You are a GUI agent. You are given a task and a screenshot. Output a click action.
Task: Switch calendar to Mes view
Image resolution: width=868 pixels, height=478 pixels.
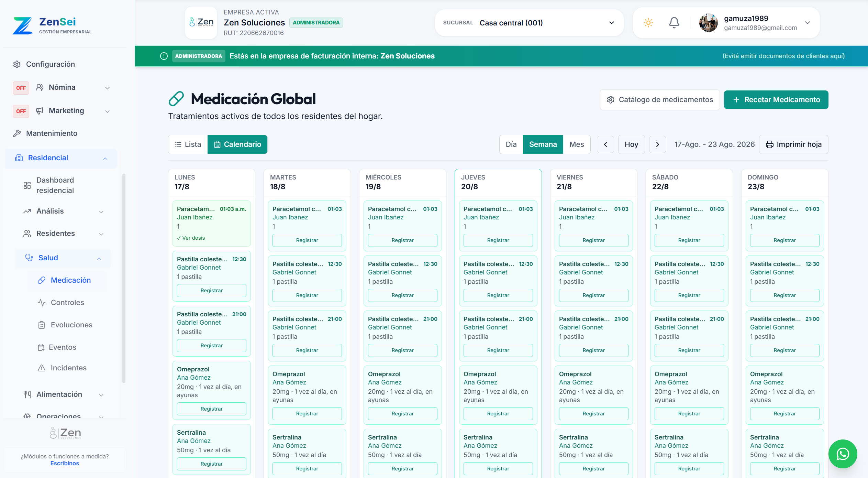(x=577, y=144)
